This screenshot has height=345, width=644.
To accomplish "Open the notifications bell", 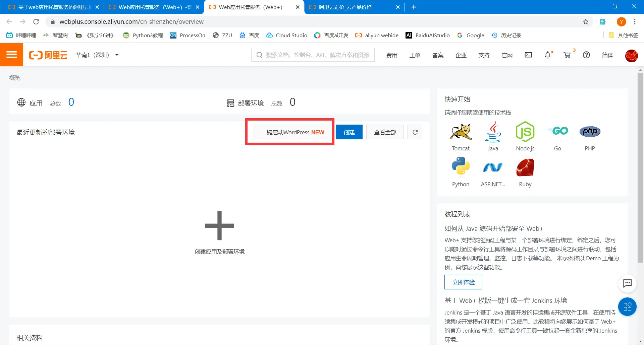I will pos(548,55).
